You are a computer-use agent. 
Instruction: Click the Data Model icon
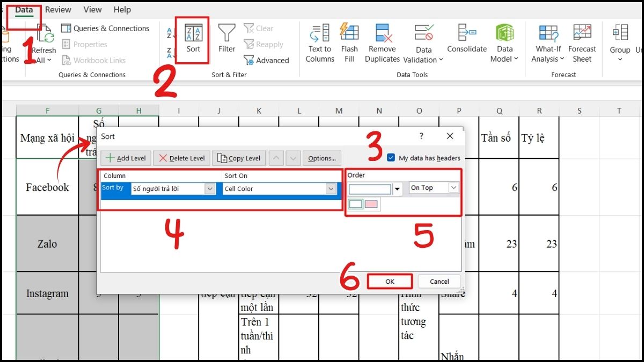point(503,43)
